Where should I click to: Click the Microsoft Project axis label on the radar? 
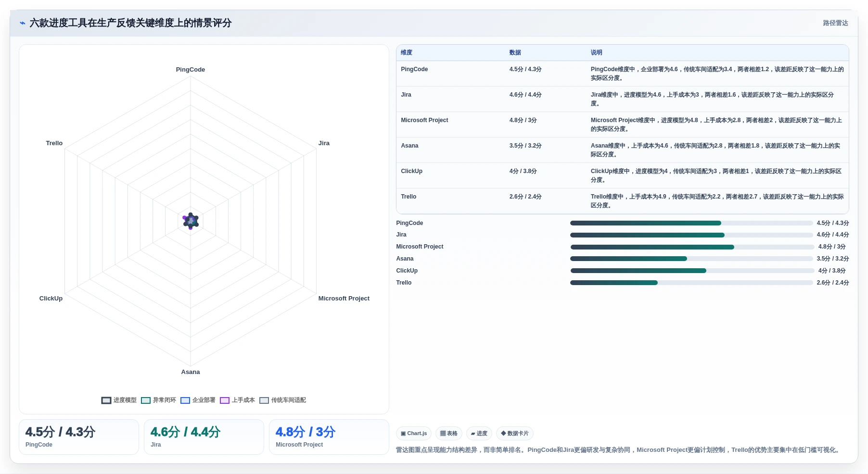click(344, 299)
